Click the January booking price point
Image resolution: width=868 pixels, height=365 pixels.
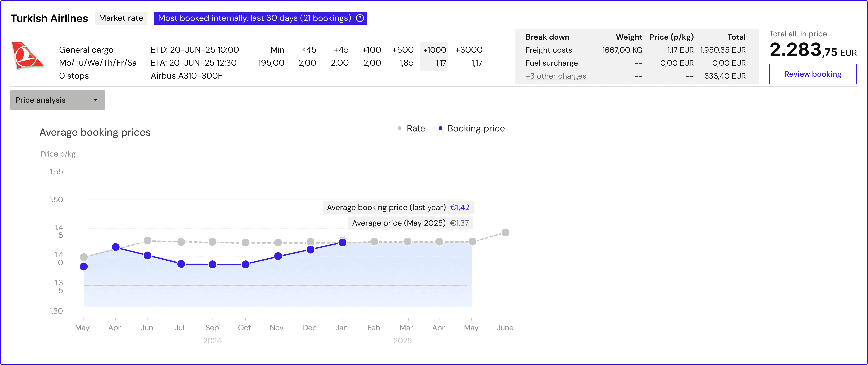(342, 242)
